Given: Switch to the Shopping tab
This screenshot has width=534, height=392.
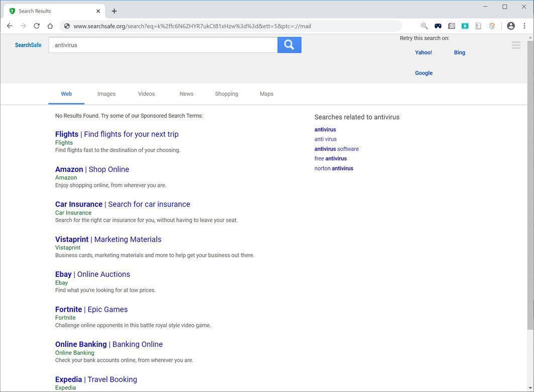Looking at the screenshot, I should coord(227,93).
